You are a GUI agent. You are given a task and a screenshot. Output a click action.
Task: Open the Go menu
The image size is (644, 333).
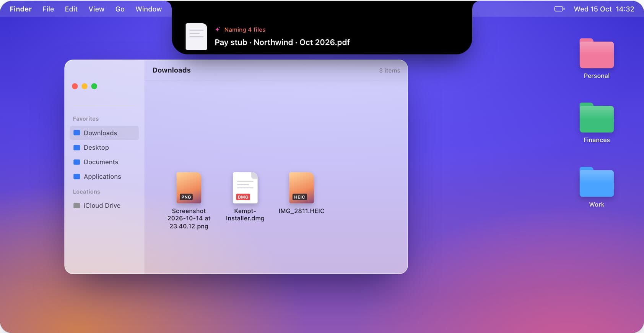coord(120,9)
